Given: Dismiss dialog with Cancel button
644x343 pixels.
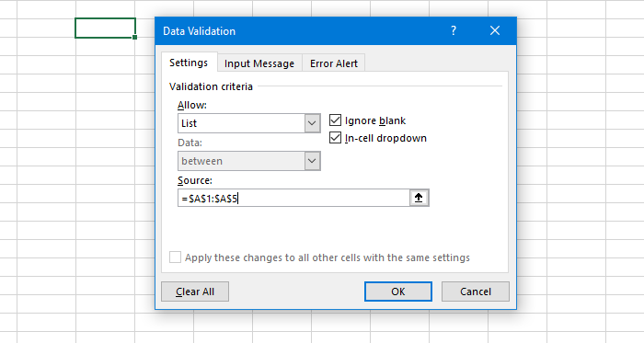Looking at the screenshot, I should [x=476, y=292].
